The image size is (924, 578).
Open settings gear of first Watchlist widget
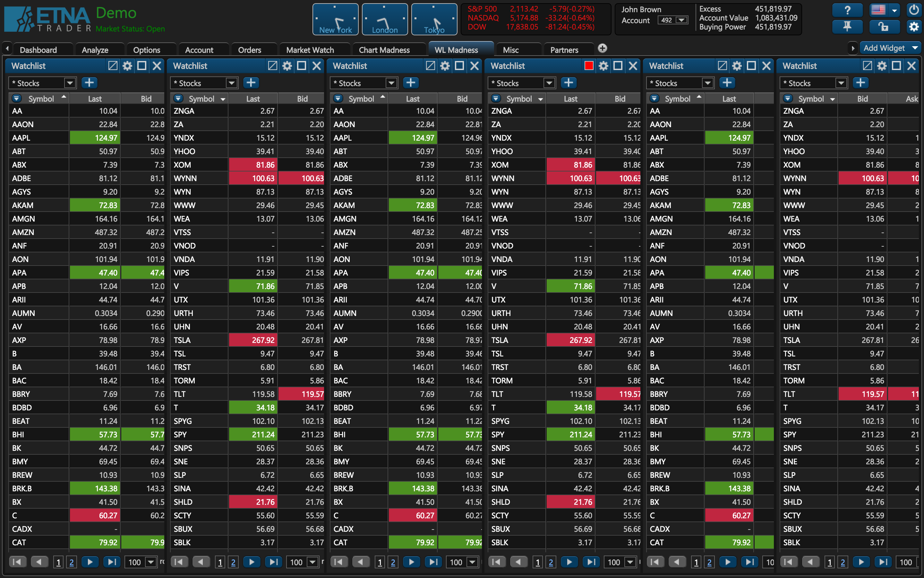(127, 66)
